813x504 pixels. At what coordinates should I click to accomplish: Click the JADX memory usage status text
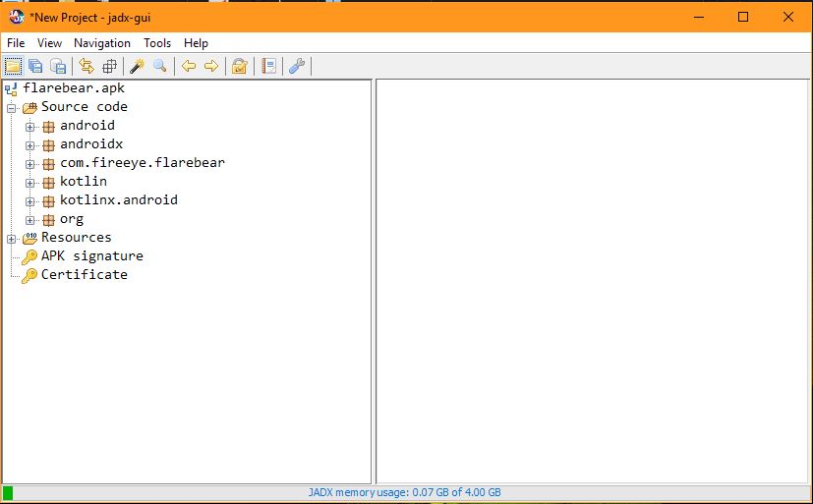[405, 492]
